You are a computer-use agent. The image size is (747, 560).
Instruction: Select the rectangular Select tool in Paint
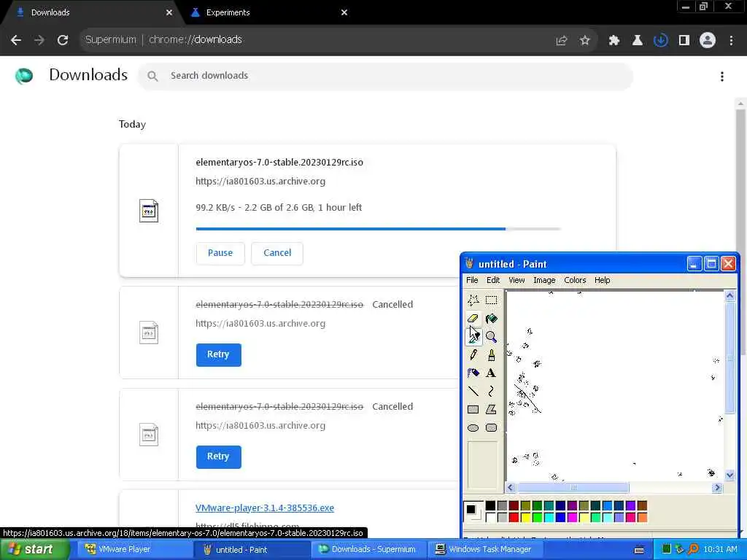coord(491,300)
